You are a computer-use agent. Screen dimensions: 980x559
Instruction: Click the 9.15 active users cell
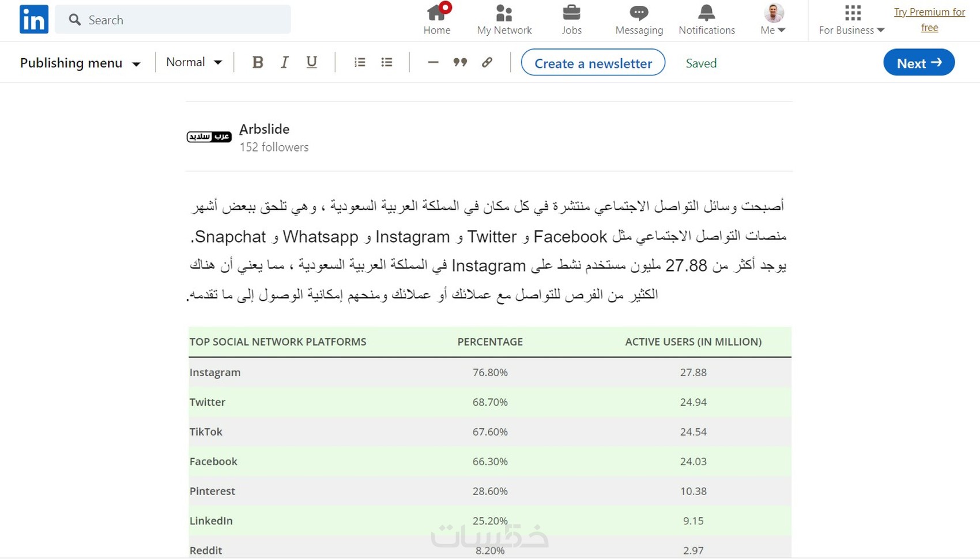pos(693,521)
